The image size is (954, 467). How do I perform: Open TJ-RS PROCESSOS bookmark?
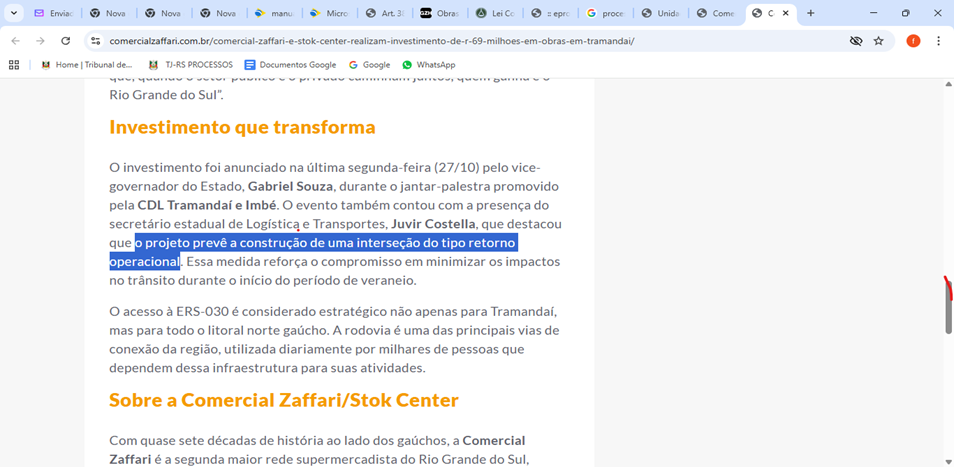click(x=190, y=64)
